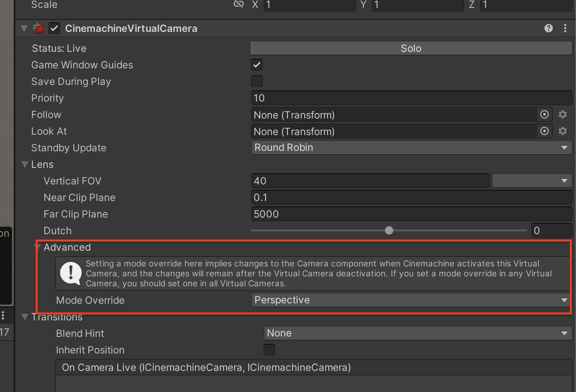576x392 pixels.
Task: Uncheck Game Window Guides
Action: tap(257, 65)
